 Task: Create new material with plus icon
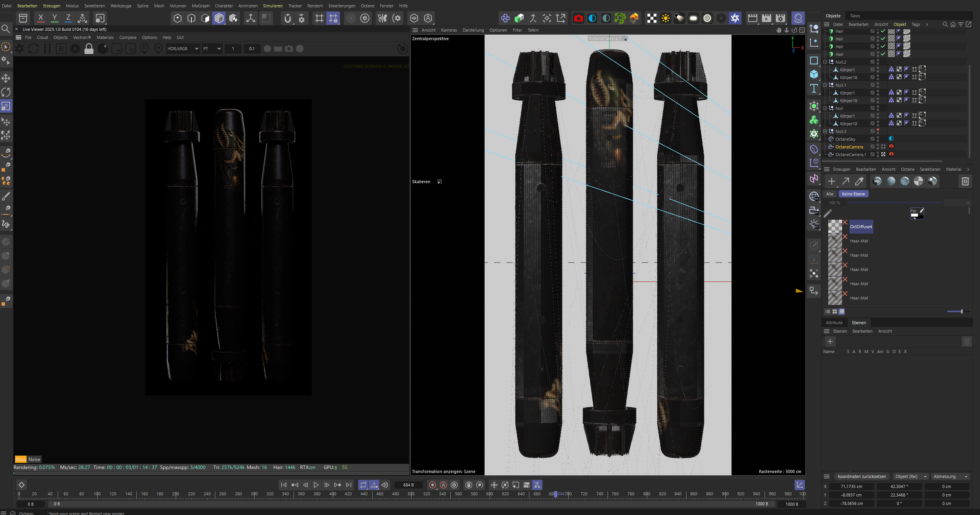point(831,181)
